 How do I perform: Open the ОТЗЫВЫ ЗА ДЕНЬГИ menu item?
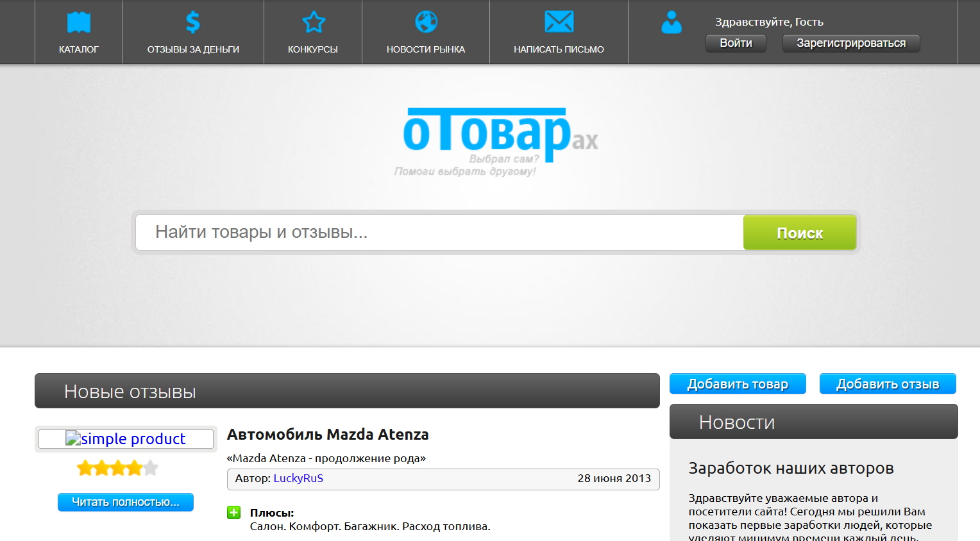tap(193, 49)
